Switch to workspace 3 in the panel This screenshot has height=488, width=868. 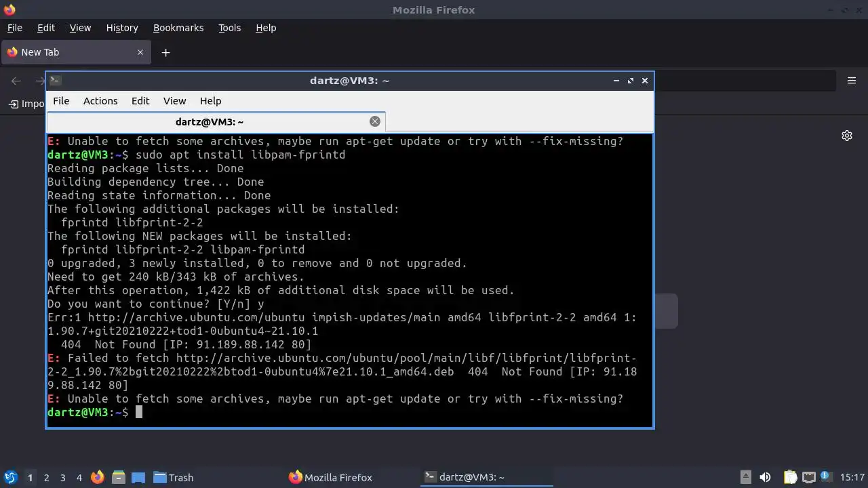(62, 477)
